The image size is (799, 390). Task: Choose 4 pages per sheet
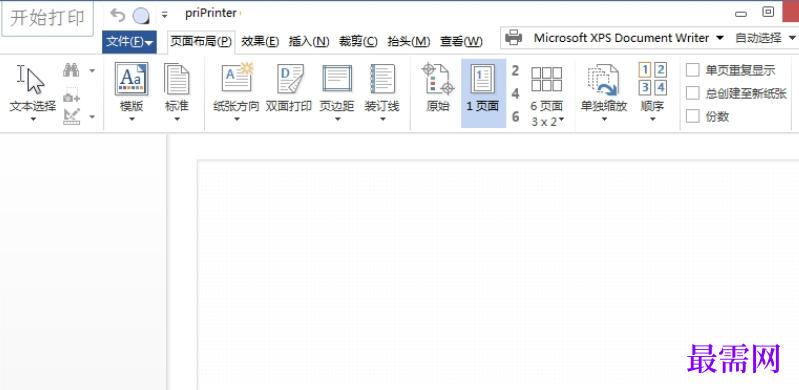pos(516,94)
